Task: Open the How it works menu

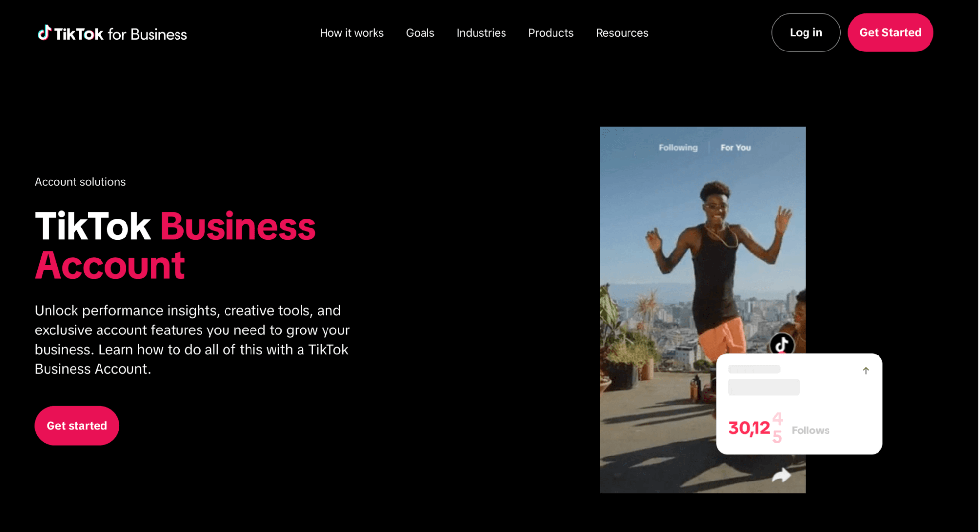Action: click(352, 33)
